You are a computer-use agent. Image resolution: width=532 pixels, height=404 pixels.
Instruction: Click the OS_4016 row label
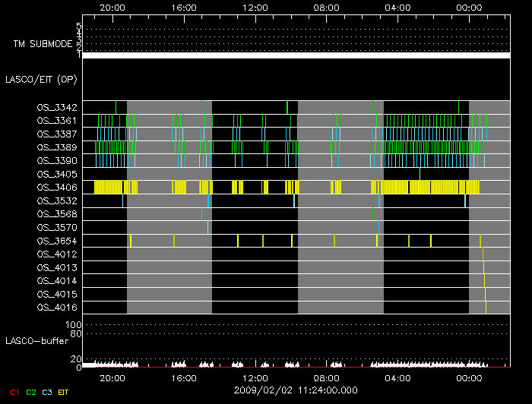pos(57,308)
